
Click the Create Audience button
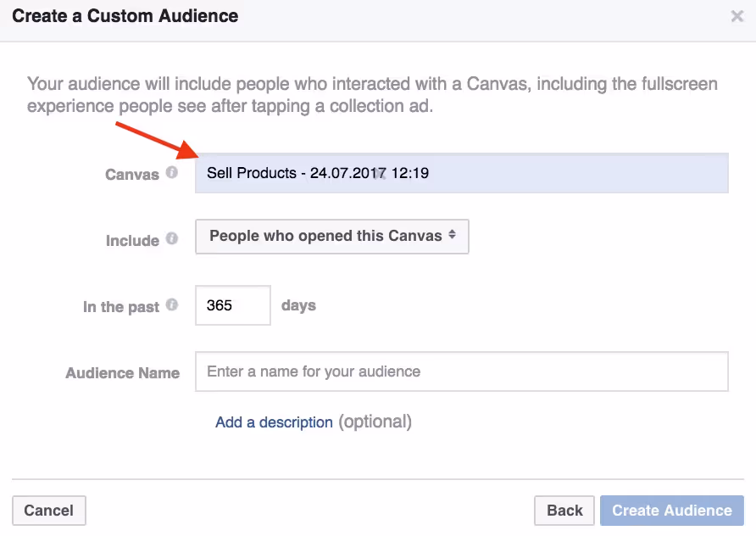point(672,511)
